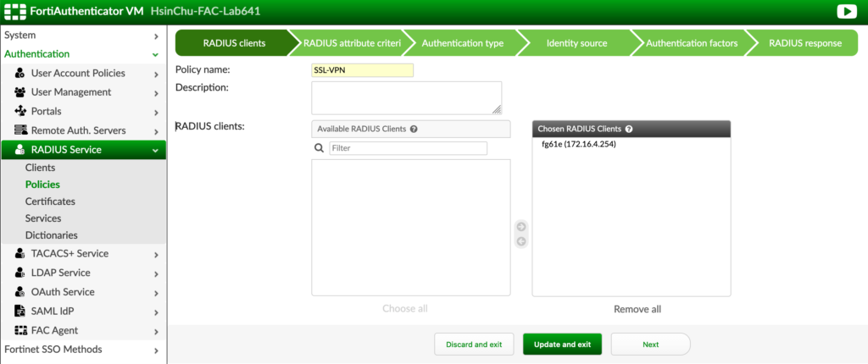This screenshot has height=364, width=868.
Task: Click the RADIUS Service icon
Action: [20, 150]
